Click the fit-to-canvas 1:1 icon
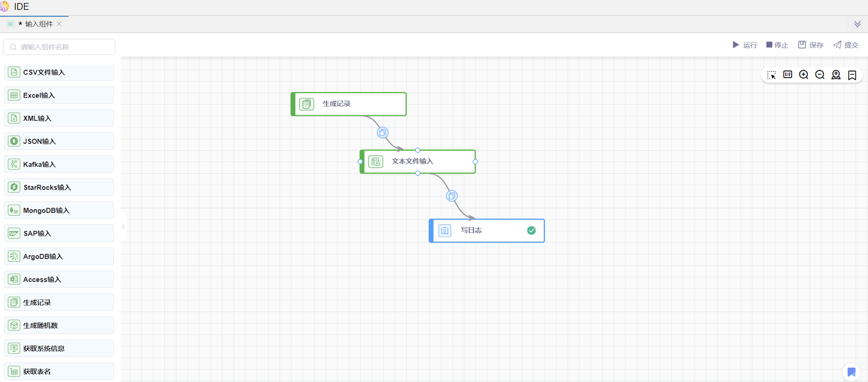868x382 pixels. (x=787, y=74)
